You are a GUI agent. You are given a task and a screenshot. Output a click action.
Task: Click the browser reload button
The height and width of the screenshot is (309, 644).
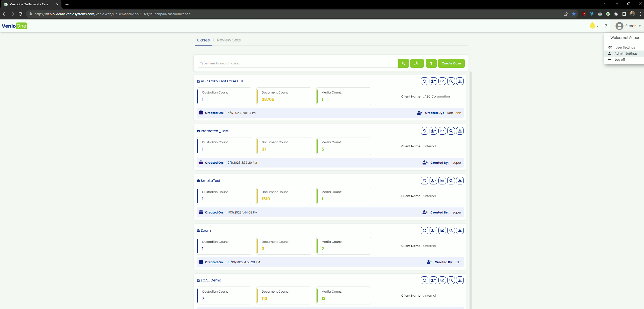pyautogui.click(x=20, y=14)
